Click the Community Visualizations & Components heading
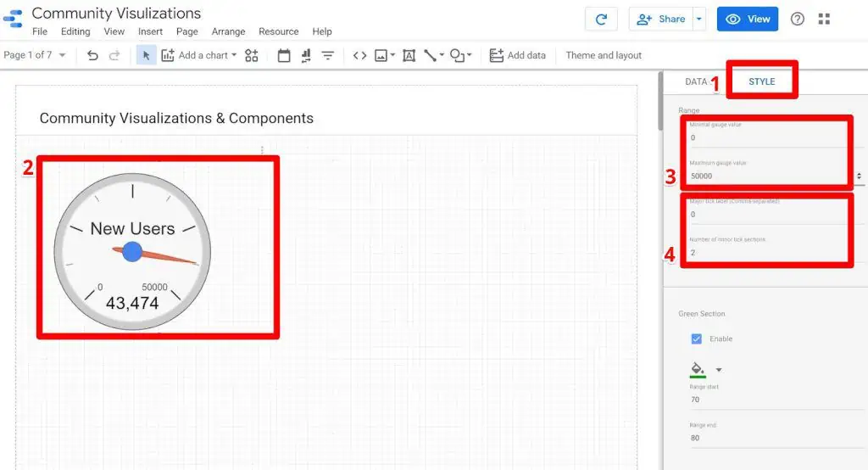868x470 pixels. [x=176, y=118]
